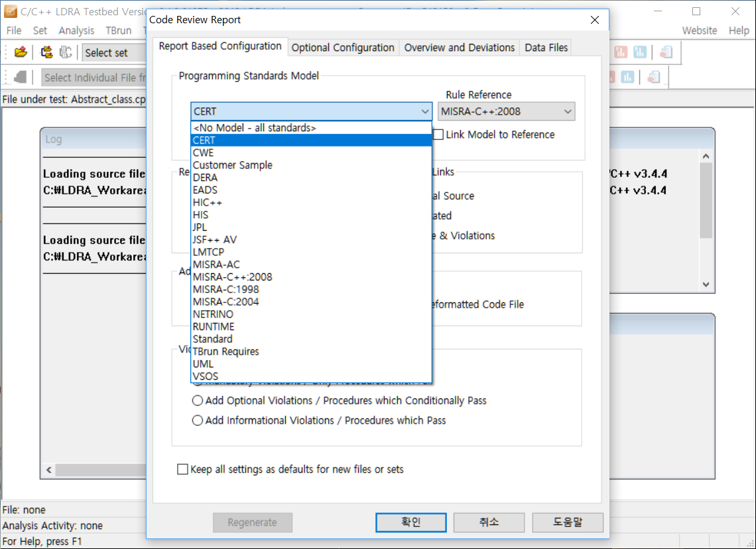Click the file report export document icon
Screen dimensions: 756x549
(x=653, y=77)
